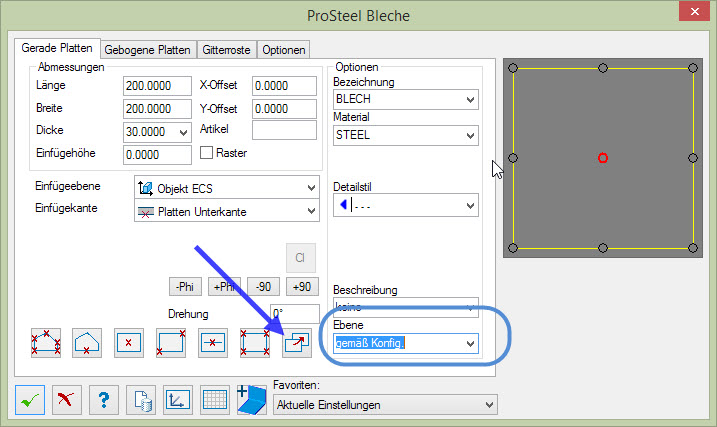Select rectangle plate by center point icon
Viewport: 717px width, 427px height.
point(128,343)
